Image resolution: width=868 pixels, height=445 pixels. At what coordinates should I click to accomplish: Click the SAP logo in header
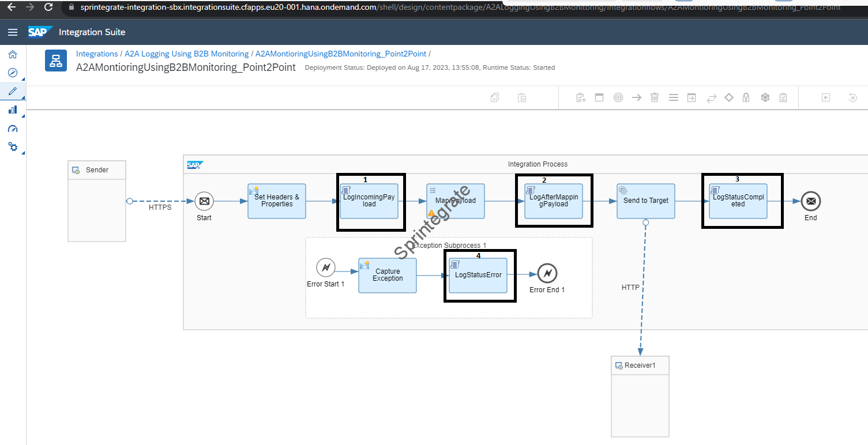(x=40, y=32)
